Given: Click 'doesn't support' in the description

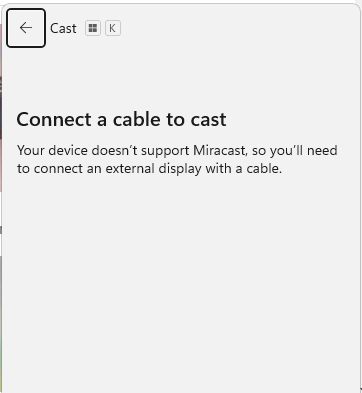Looking at the screenshot, I should click(140, 150).
